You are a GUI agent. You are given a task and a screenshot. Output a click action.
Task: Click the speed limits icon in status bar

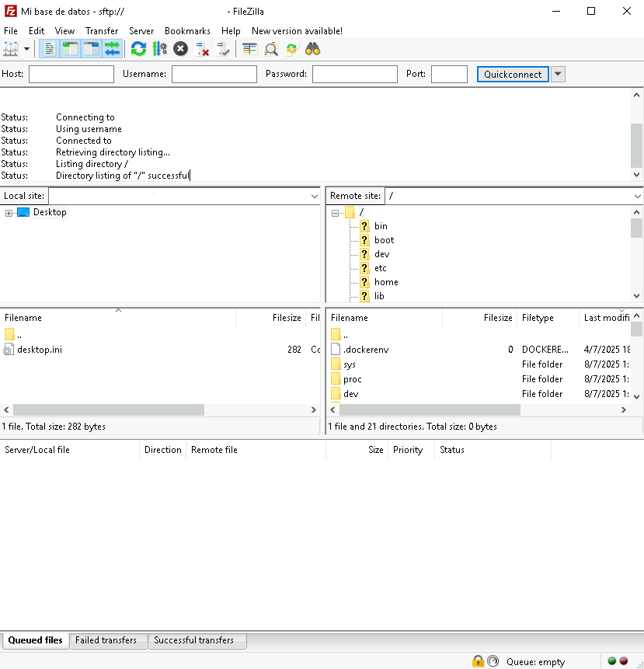493,661
